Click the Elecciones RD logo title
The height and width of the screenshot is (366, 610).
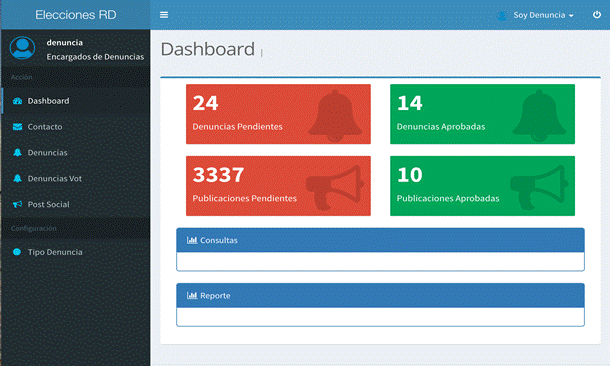click(x=76, y=15)
